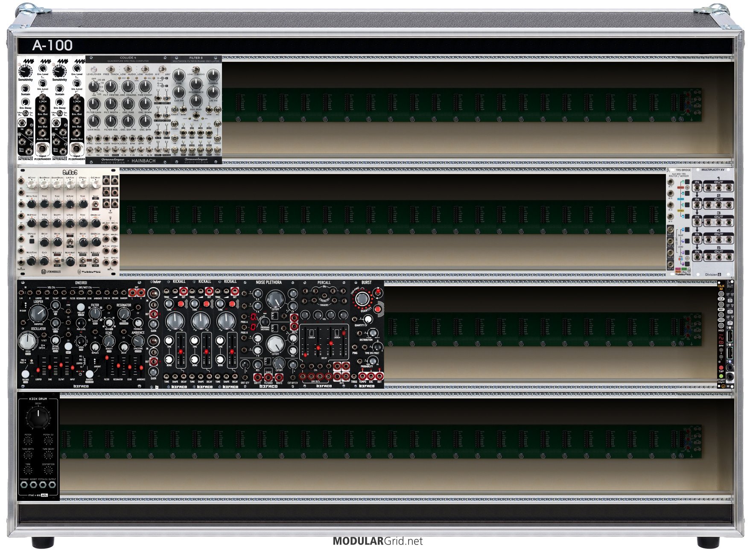
Task: Open the ModularGrid.net link below the rack
Action: coord(377,541)
